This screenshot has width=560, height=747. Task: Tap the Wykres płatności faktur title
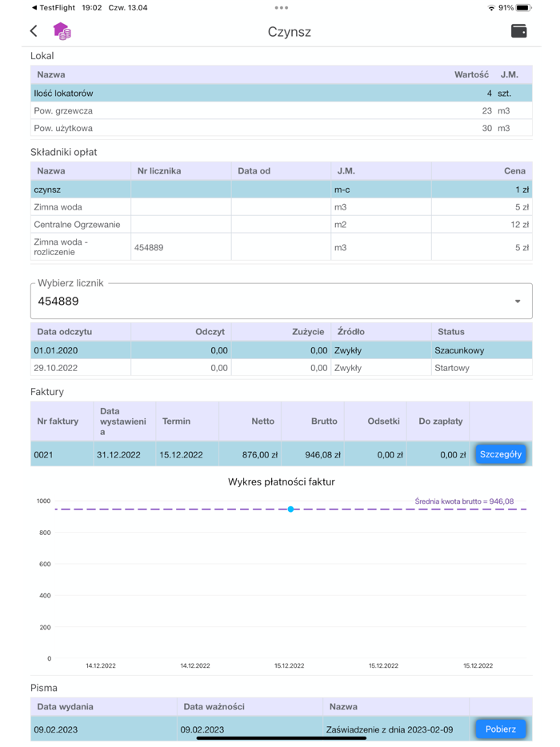(x=281, y=481)
